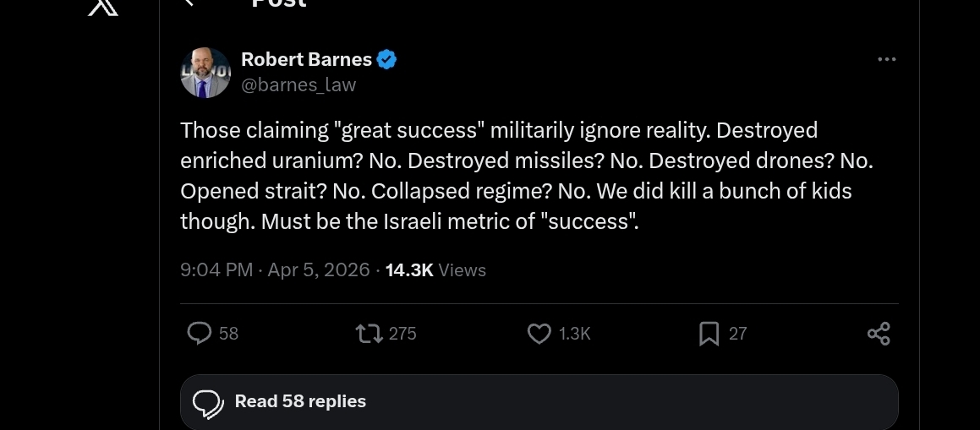Click the blue verified badge
Image resolution: width=980 pixels, height=430 pixels.
[x=387, y=60]
